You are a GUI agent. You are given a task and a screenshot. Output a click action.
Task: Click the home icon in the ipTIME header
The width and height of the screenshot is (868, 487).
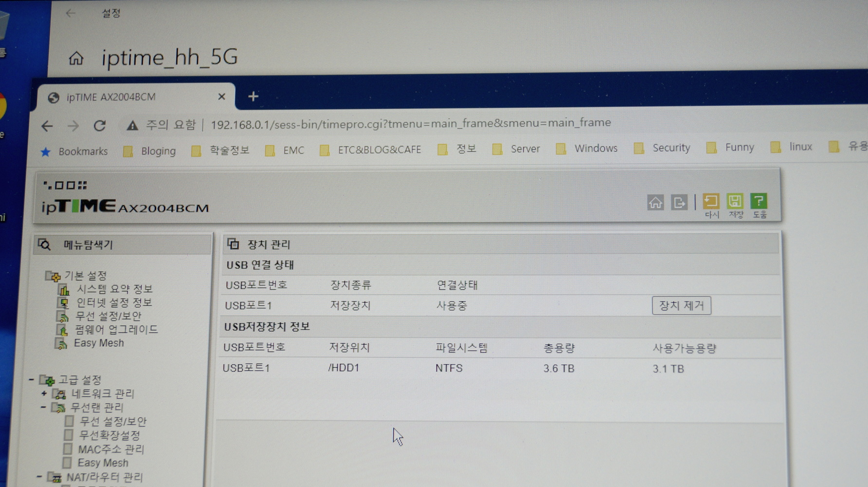click(655, 203)
